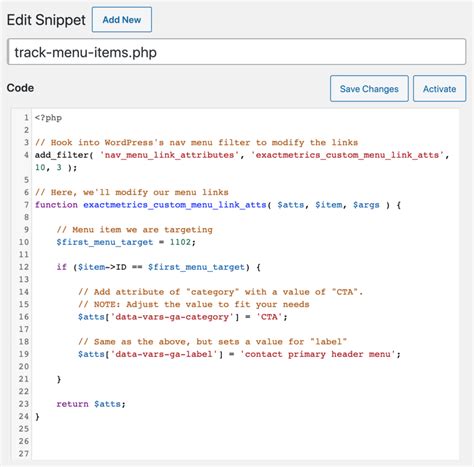Place cursor on empty line 26
Image resolution: width=474 pixels, height=467 pixels.
point(245,441)
